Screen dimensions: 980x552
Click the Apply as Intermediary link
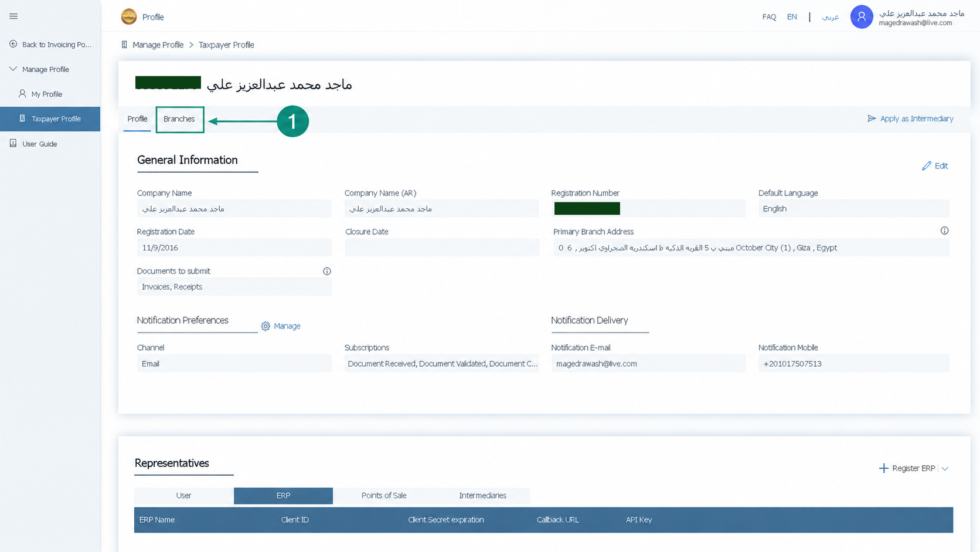[917, 118]
